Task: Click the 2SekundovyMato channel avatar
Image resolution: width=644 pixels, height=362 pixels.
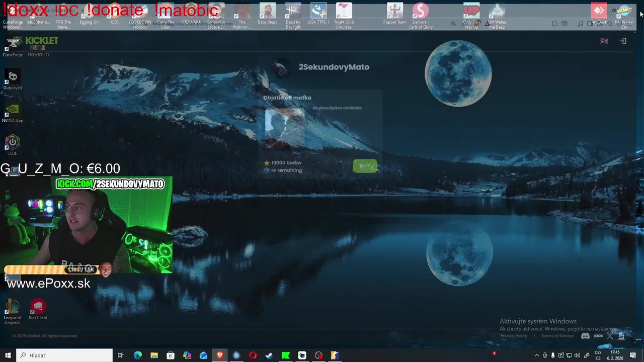Action: (x=281, y=68)
